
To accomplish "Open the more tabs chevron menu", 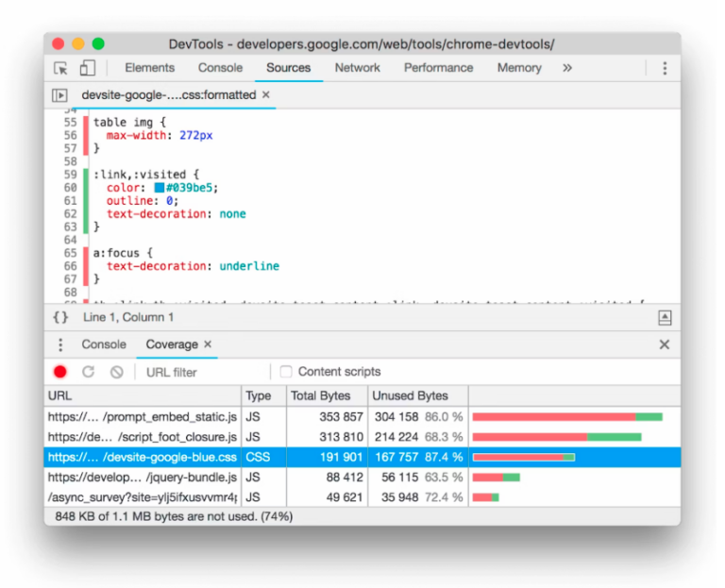I will pyautogui.click(x=567, y=68).
